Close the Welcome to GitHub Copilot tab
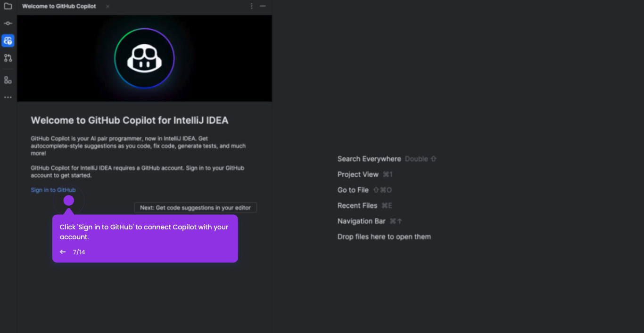Viewport: 644px width, 333px height. pyautogui.click(x=107, y=7)
